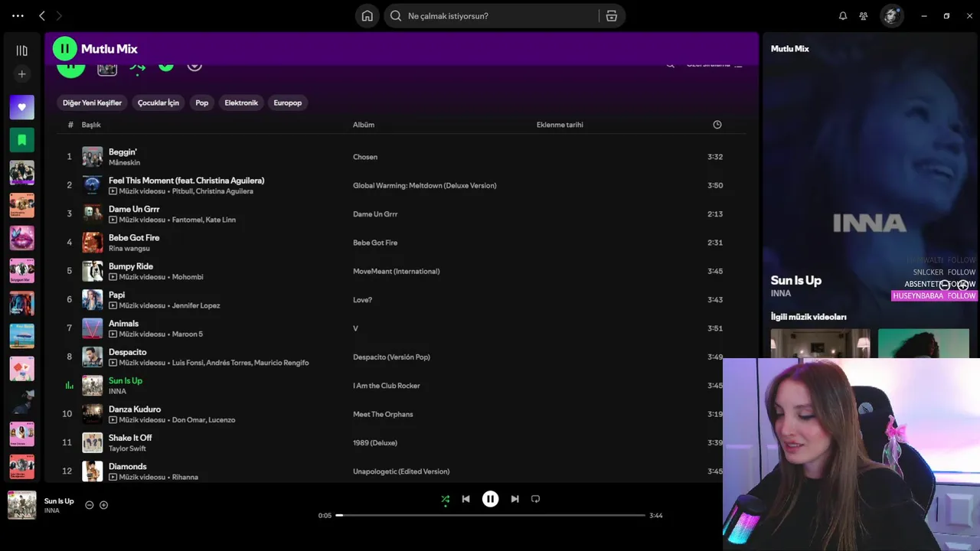Open now-playing cover art in player bar
This screenshot has width=980, height=551.
21,505
